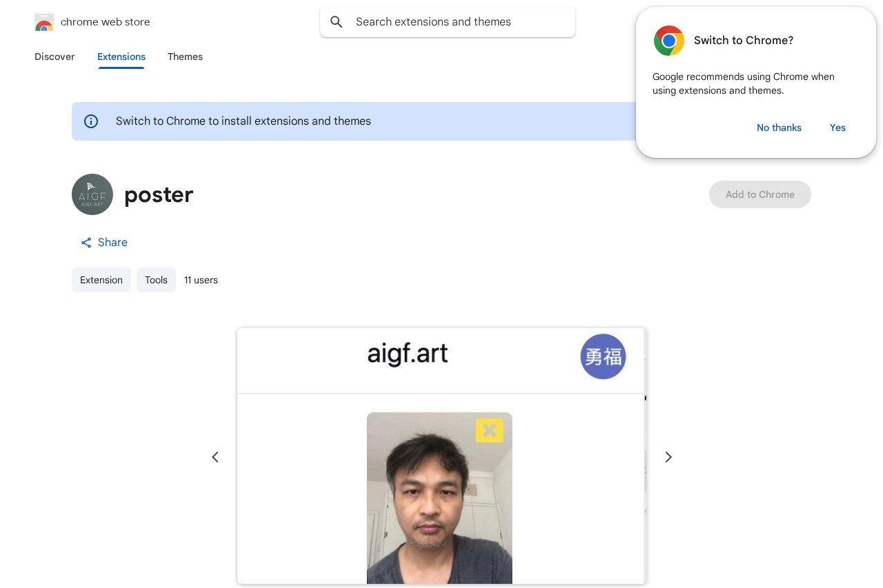This screenshot has width=883, height=588.
Task: Click the AIGF.ART poster extension icon
Action: (x=92, y=194)
